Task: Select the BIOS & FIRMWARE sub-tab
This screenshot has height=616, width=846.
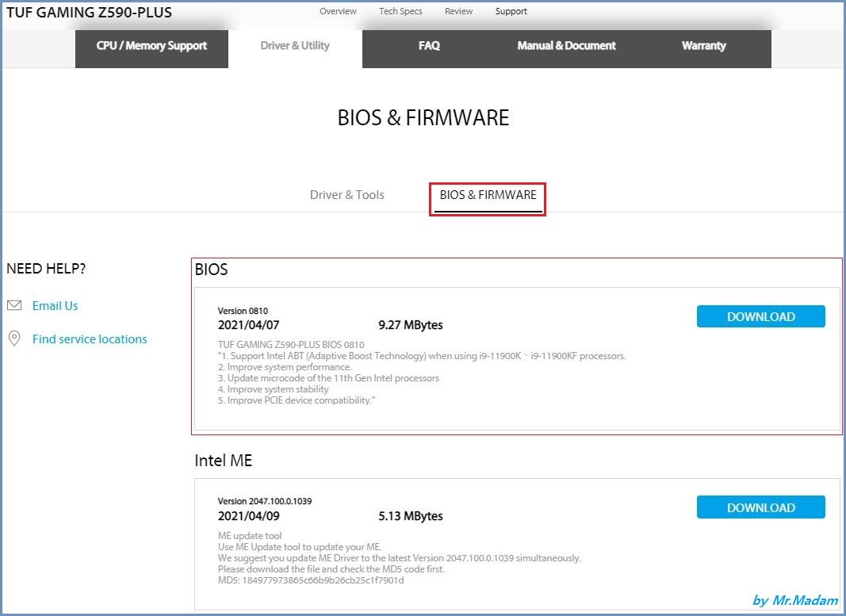Action: (x=488, y=195)
